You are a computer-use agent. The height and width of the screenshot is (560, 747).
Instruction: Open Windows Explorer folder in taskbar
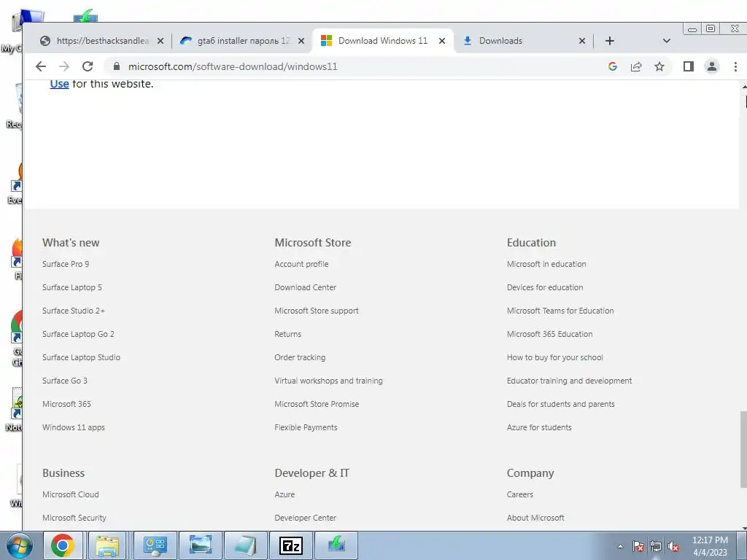tap(107, 545)
